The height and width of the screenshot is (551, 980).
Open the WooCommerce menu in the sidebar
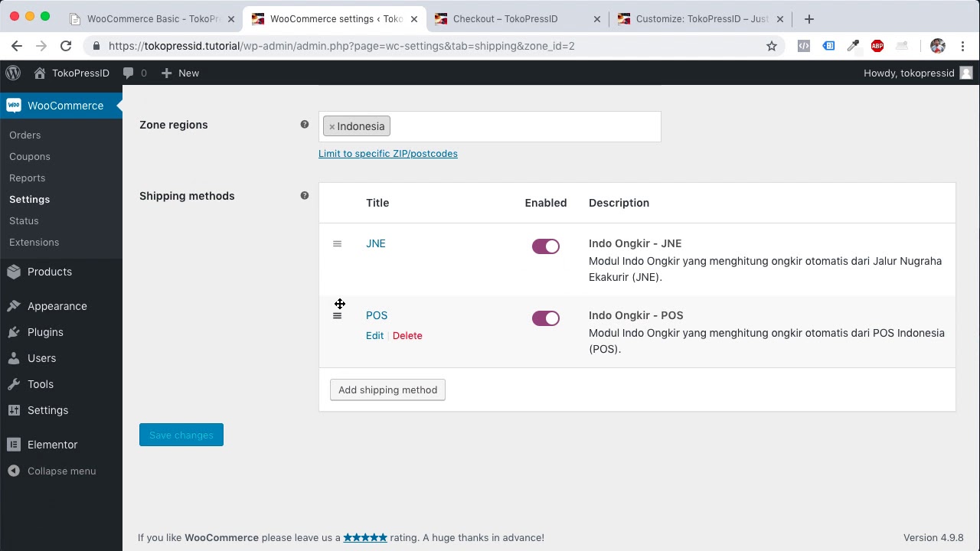pyautogui.click(x=65, y=105)
